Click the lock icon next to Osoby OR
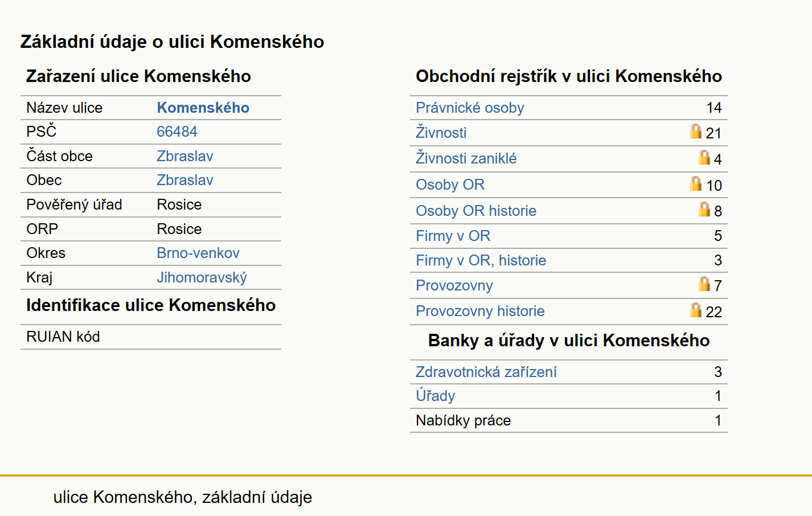The width and height of the screenshot is (812, 516). [695, 183]
